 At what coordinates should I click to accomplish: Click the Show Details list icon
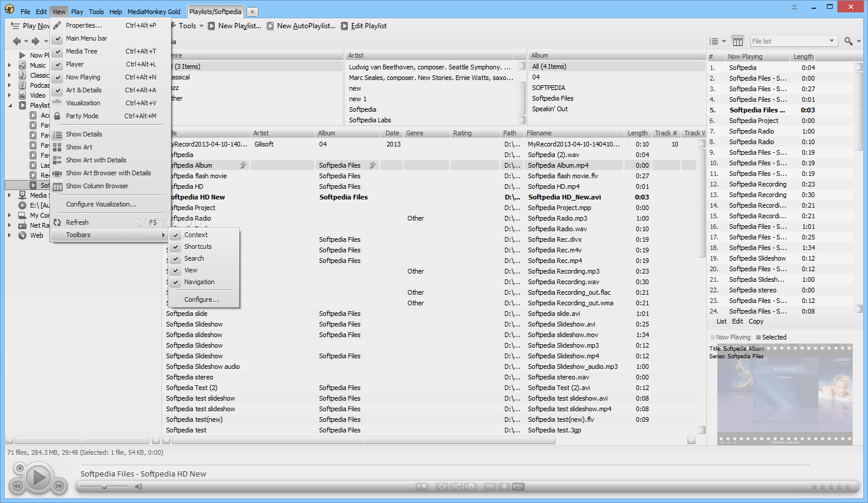tap(57, 135)
